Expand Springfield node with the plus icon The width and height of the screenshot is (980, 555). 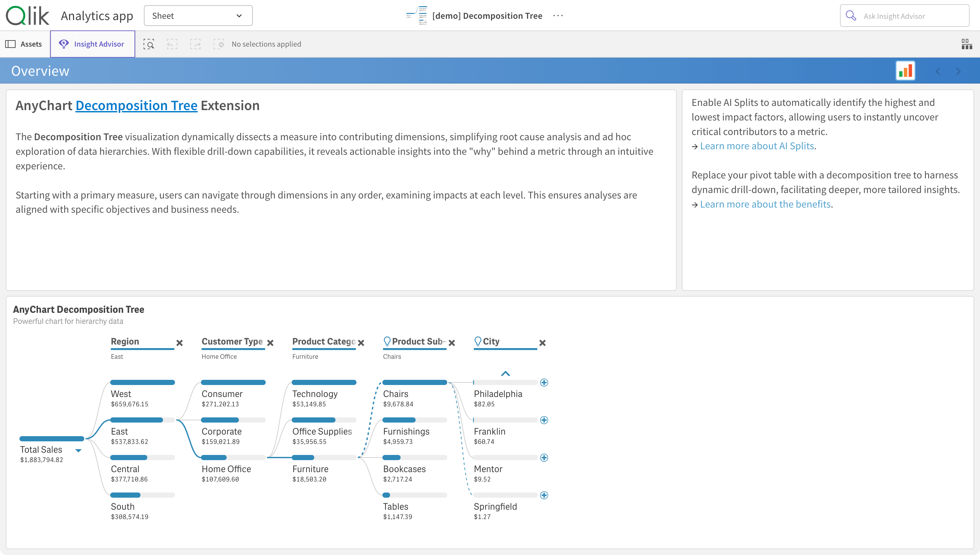tap(544, 495)
